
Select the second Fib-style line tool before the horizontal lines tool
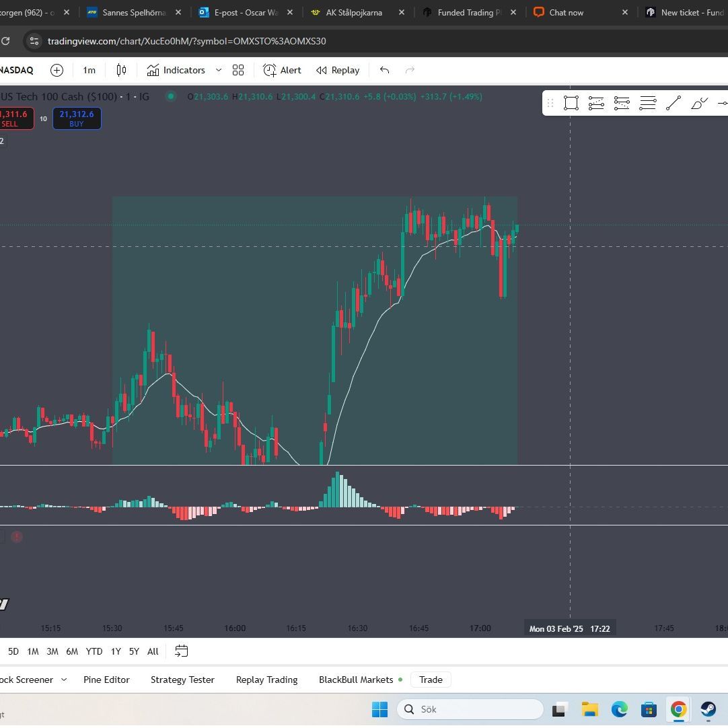pos(622,103)
